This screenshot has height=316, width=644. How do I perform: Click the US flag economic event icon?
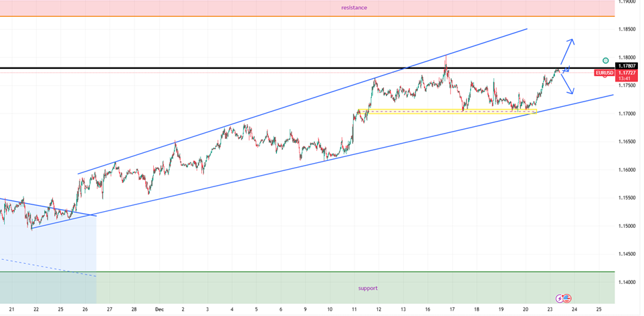567,298
